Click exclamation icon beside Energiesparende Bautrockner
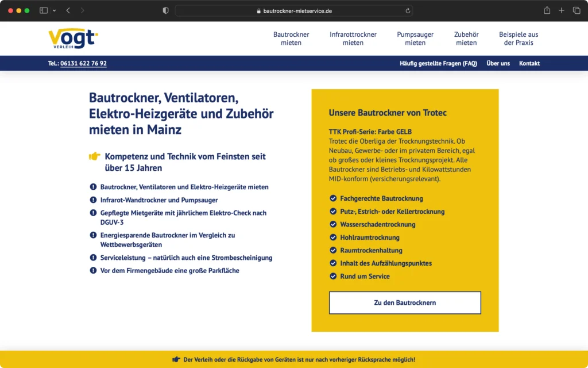Screen dimensions: 588x368 pyautogui.click(x=93, y=235)
